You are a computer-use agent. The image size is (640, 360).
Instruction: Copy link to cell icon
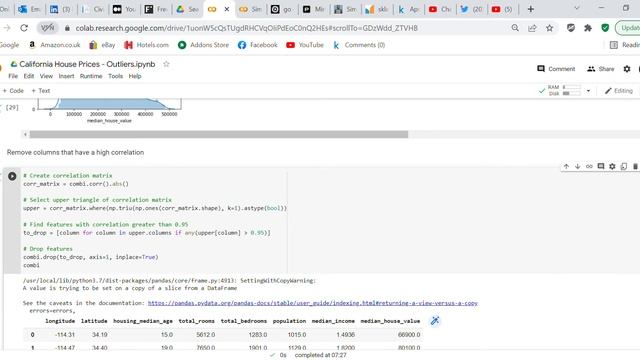point(589,167)
